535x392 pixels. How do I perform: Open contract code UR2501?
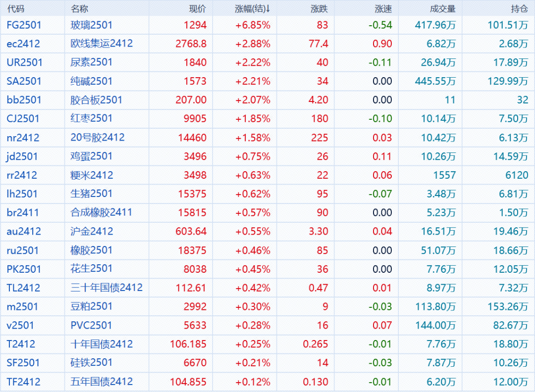25,62
